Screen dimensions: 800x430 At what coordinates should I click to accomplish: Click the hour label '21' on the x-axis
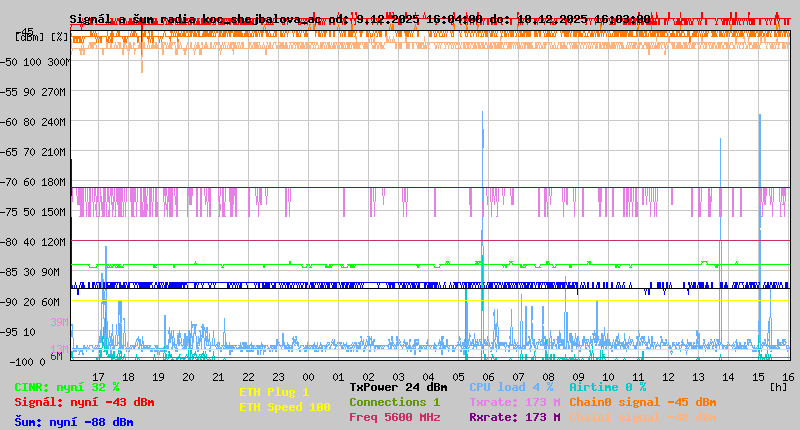pyautogui.click(x=218, y=377)
